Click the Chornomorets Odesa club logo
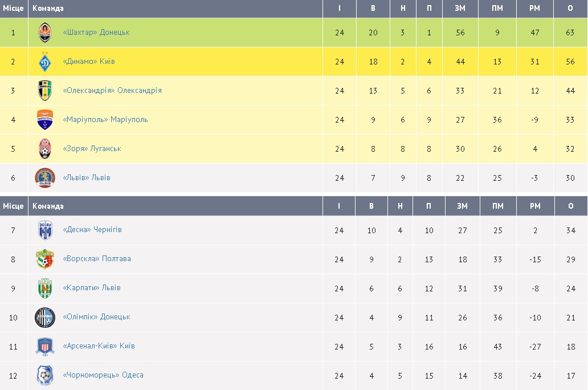The image size is (588, 390). pos(45,375)
